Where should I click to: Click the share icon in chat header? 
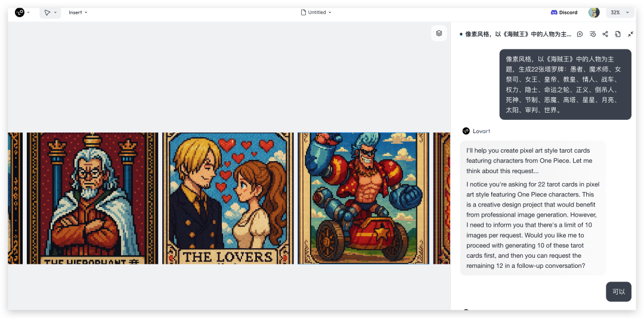click(605, 34)
